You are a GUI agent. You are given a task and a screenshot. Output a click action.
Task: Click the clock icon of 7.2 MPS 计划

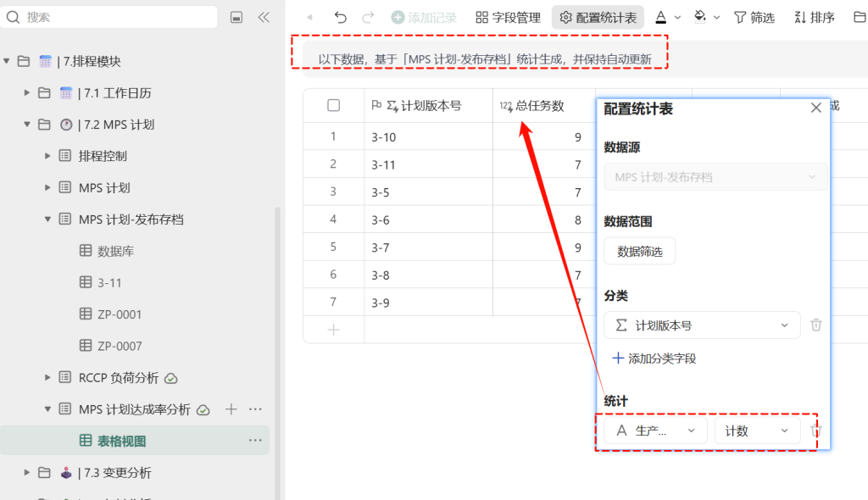[66, 124]
